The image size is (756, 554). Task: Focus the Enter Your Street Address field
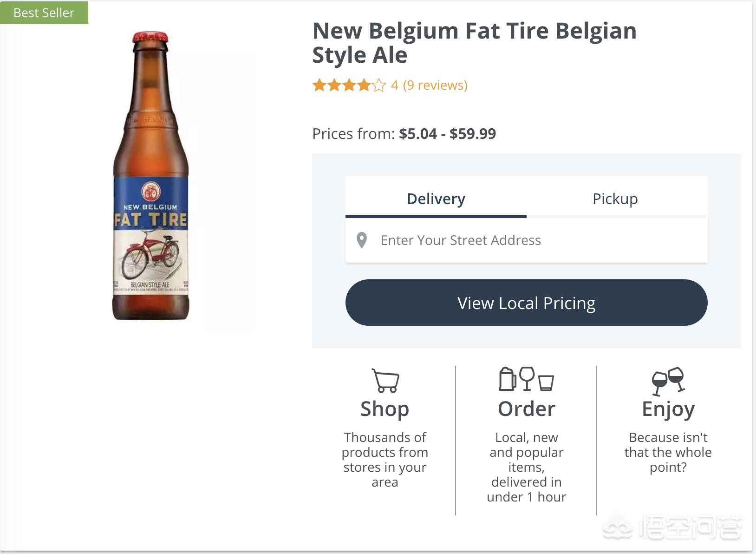(x=526, y=240)
